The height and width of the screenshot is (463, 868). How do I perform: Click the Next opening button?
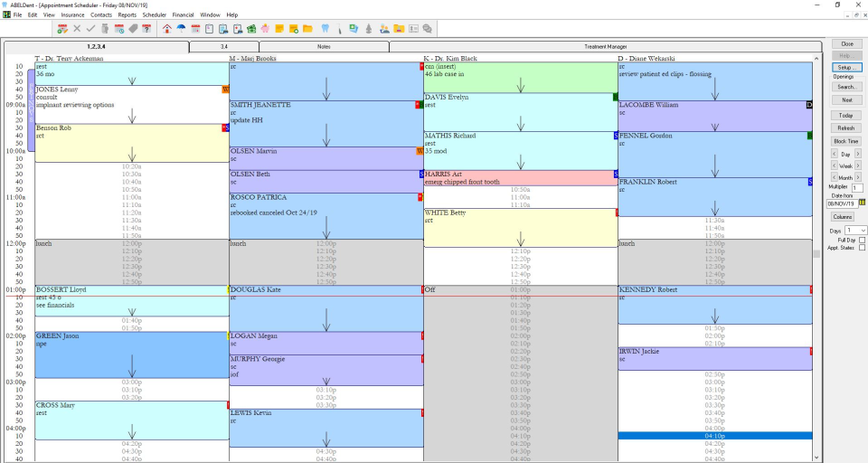pyautogui.click(x=847, y=100)
